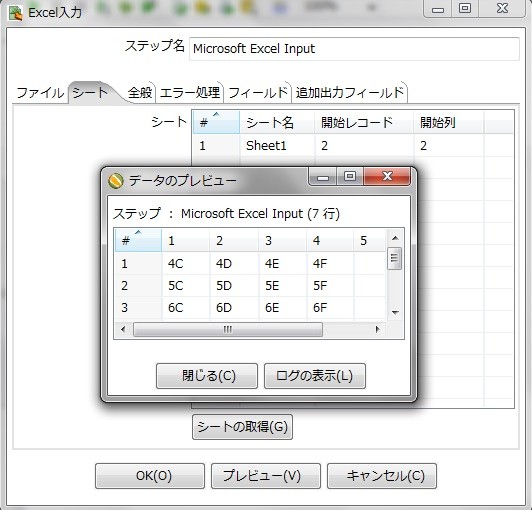Click the Excel入力 window title icon
The height and width of the screenshot is (510, 532).
coord(15,13)
